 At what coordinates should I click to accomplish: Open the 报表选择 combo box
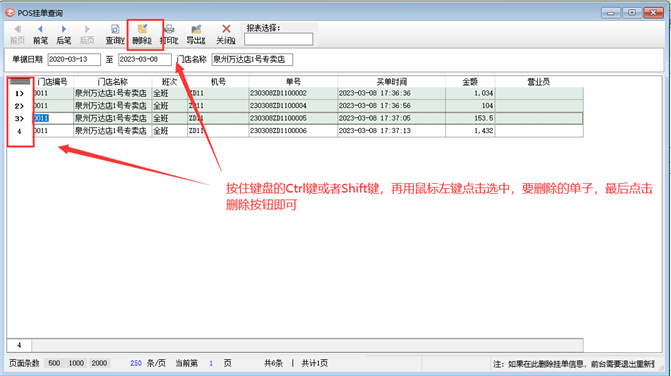tap(278, 39)
